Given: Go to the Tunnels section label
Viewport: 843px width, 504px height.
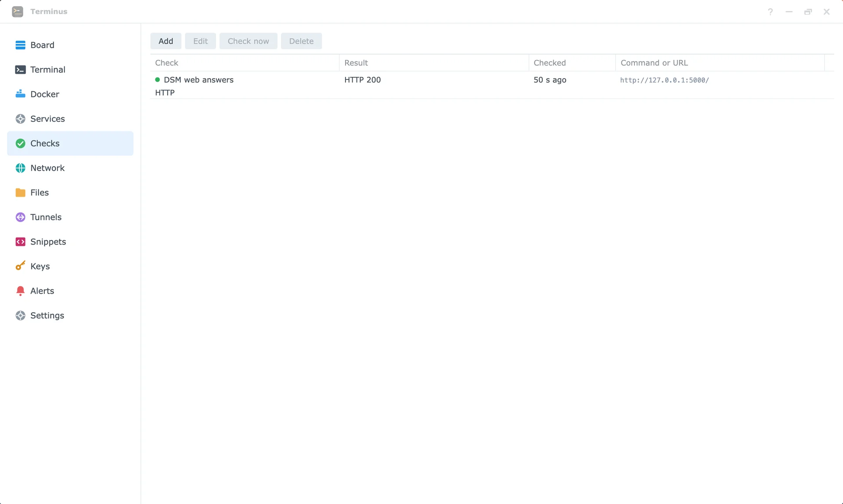Looking at the screenshot, I should [x=46, y=217].
